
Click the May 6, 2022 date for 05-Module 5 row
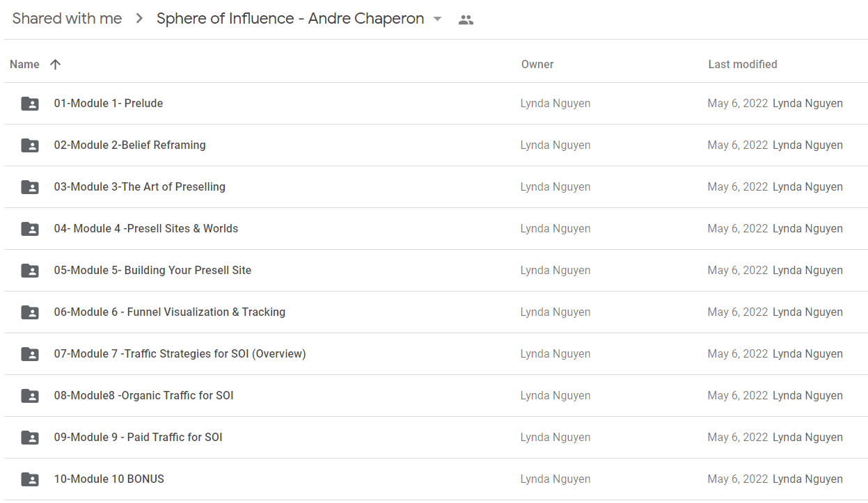coord(738,270)
